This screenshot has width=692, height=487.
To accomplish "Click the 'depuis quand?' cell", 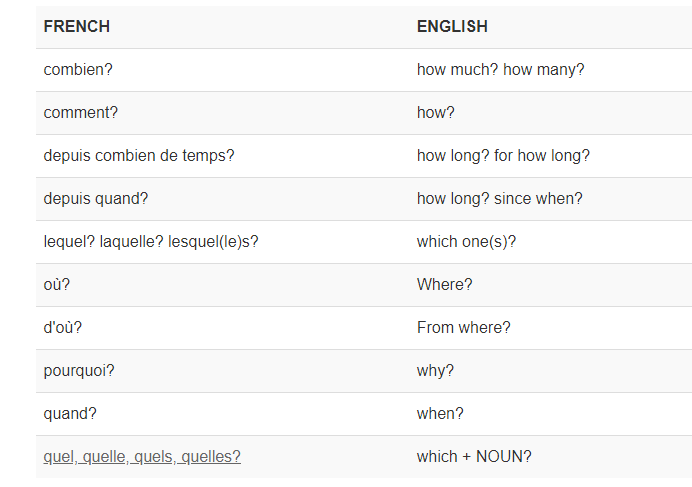I will (x=96, y=199).
